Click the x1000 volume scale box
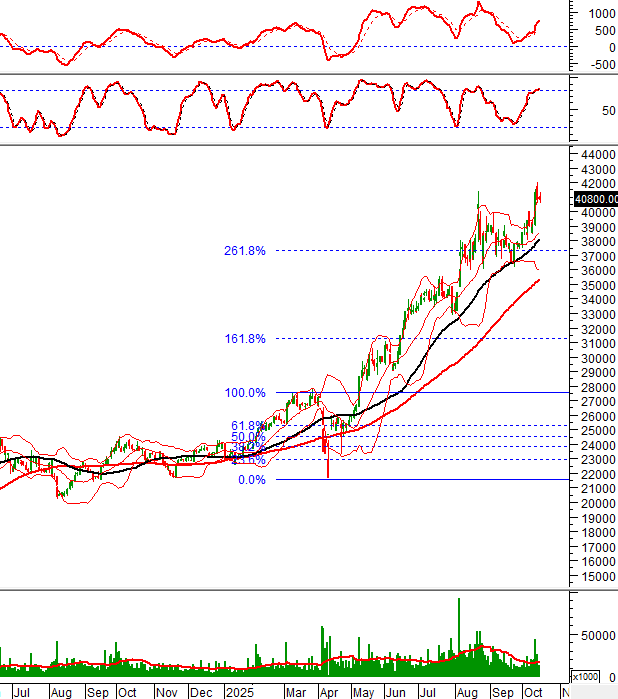 583,676
